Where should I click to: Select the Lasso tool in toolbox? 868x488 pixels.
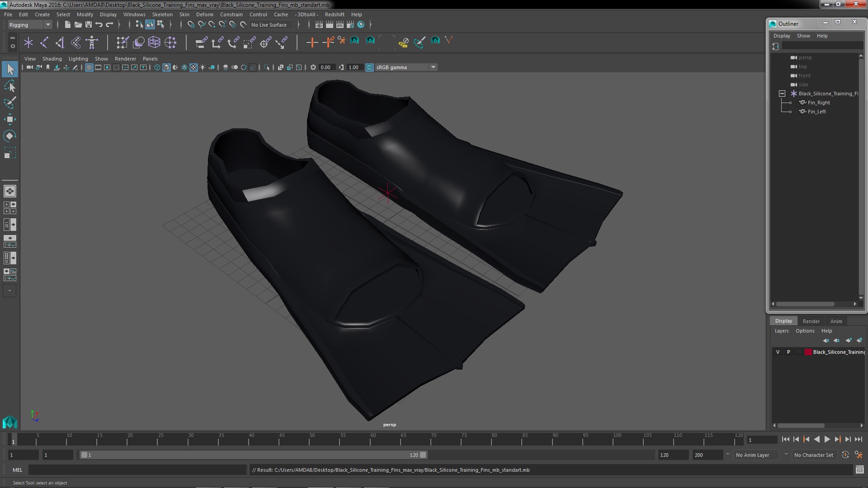pos(10,86)
